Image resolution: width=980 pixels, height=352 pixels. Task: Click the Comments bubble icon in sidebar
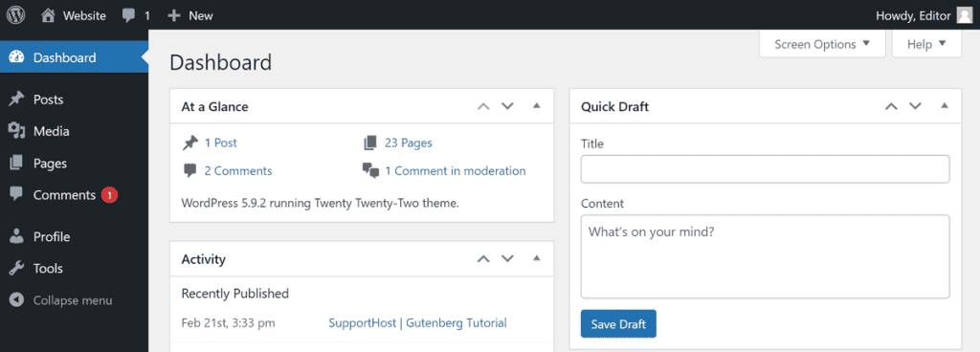[17, 194]
